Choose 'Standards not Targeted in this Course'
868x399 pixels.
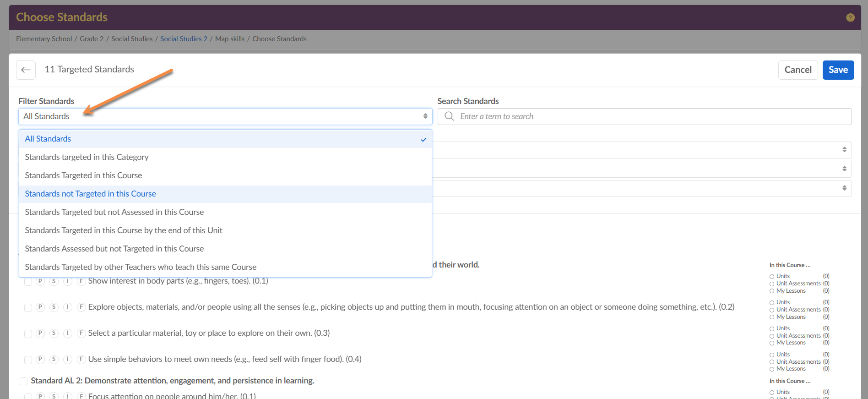point(90,194)
